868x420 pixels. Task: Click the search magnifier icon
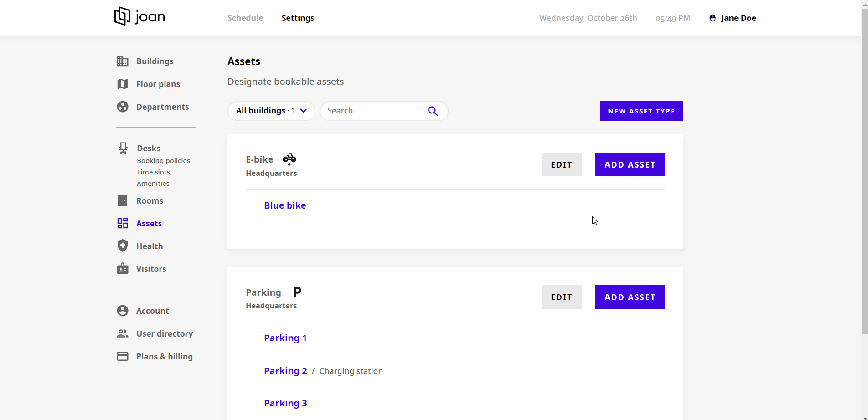[x=432, y=111]
